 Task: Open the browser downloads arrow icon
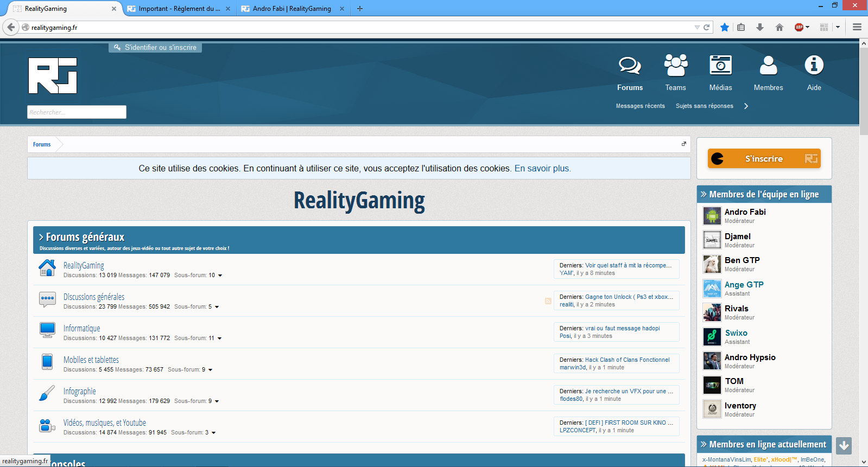click(760, 27)
